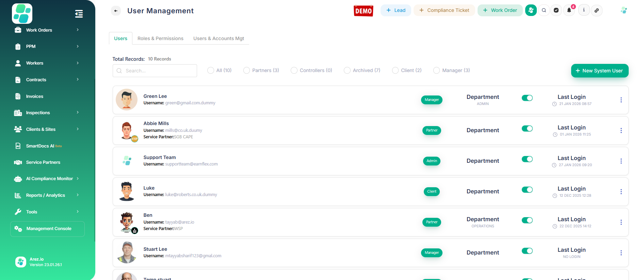Click the search magnifier icon in header
644x280 pixels.
click(x=544, y=11)
